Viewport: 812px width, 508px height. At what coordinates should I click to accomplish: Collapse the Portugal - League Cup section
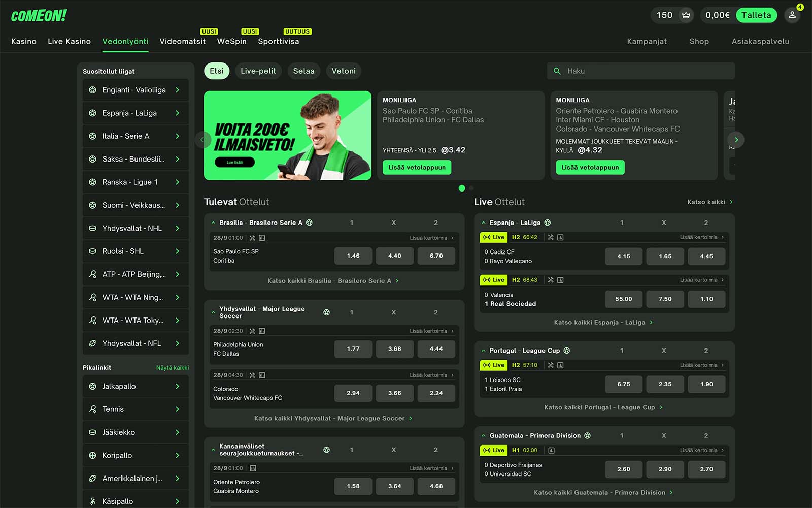click(x=483, y=351)
